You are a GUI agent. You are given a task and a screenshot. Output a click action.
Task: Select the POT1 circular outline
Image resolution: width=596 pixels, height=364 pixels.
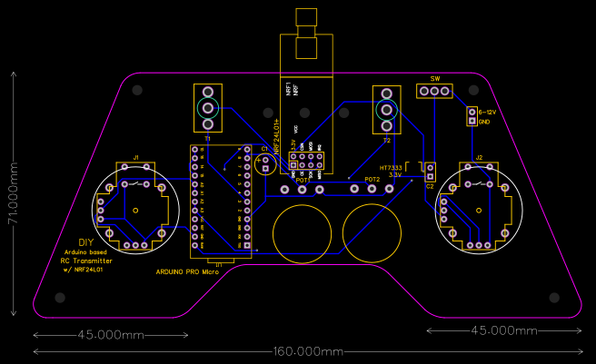tap(303, 234)
